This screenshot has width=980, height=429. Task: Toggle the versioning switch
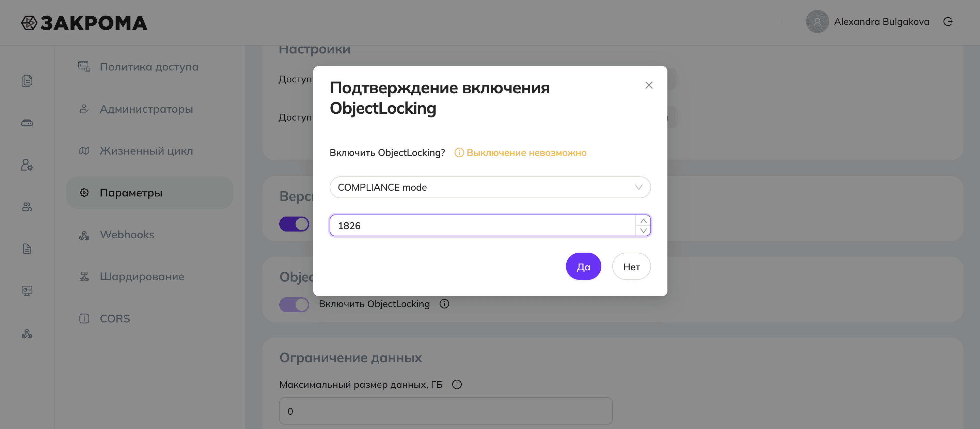294,224
